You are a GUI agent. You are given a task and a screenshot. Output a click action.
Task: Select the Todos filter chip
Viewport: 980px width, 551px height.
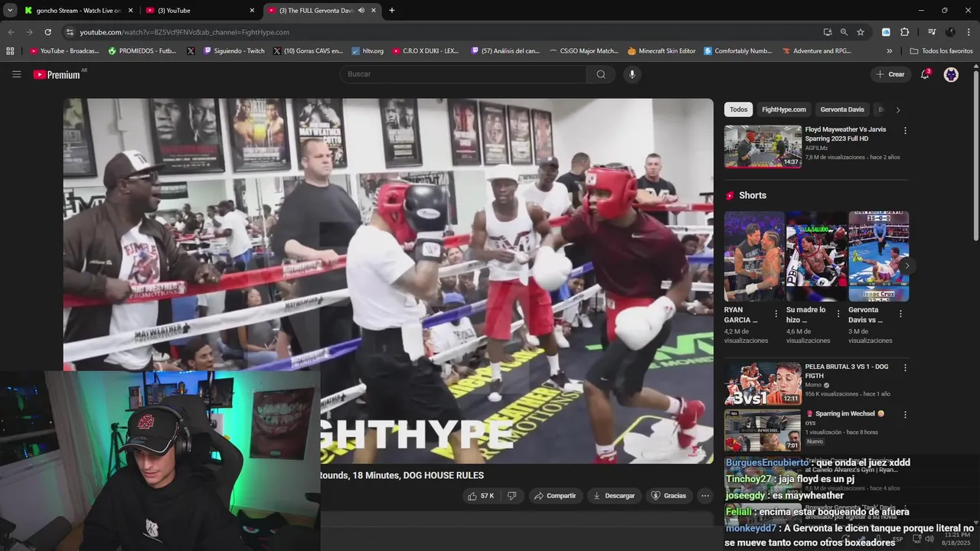[738, 109]
